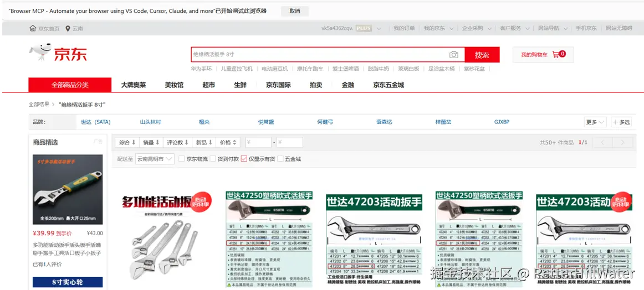The image size is (644, 290).
Task: Open 企业采购 dropdown menu
Action: (x=477, y=28)
